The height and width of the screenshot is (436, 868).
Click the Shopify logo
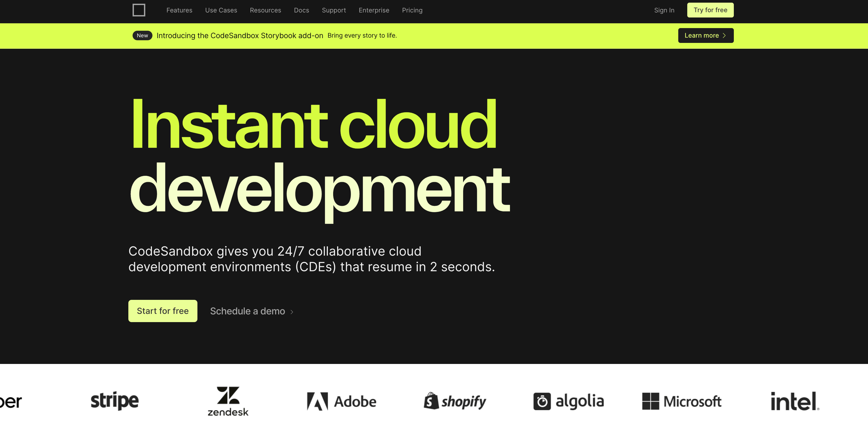455,401
